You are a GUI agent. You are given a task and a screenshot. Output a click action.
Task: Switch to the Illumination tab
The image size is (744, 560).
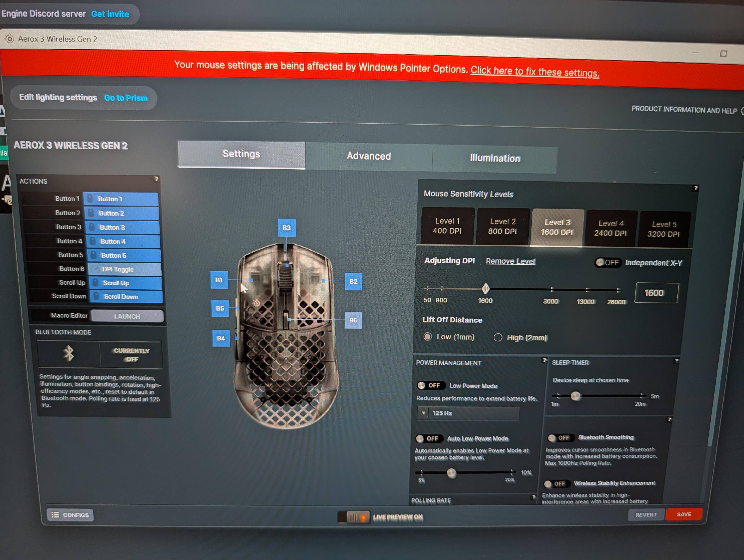click(x=495, y=158)
